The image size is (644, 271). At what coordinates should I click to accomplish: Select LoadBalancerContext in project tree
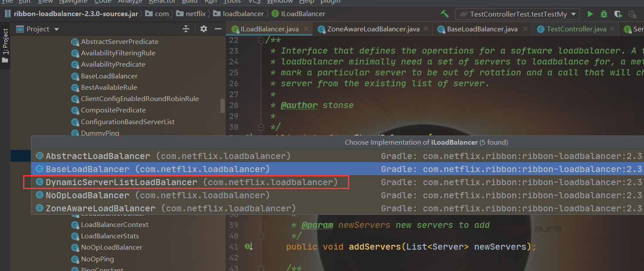[x=115, y=225]
